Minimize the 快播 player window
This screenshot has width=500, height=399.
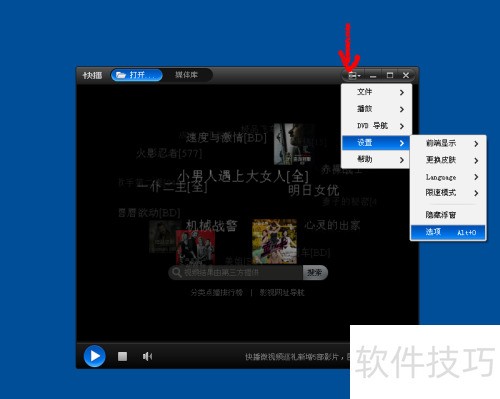point(373,76)
